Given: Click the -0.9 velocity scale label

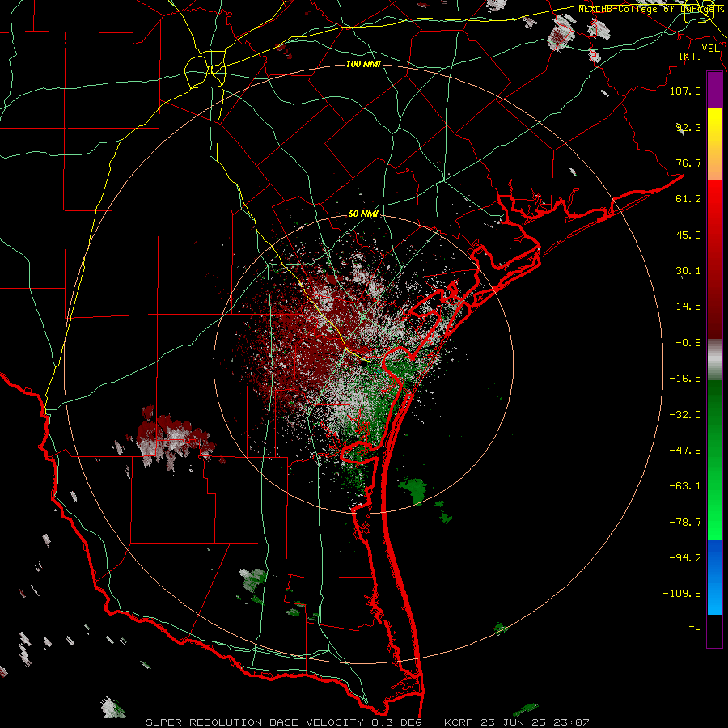Looking at the screenshot, I should (688, 343).
